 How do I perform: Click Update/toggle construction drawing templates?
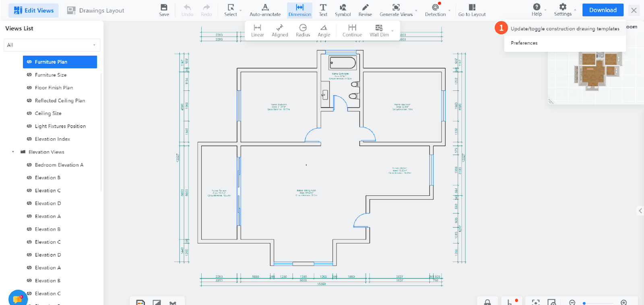(x=565, y=29)
